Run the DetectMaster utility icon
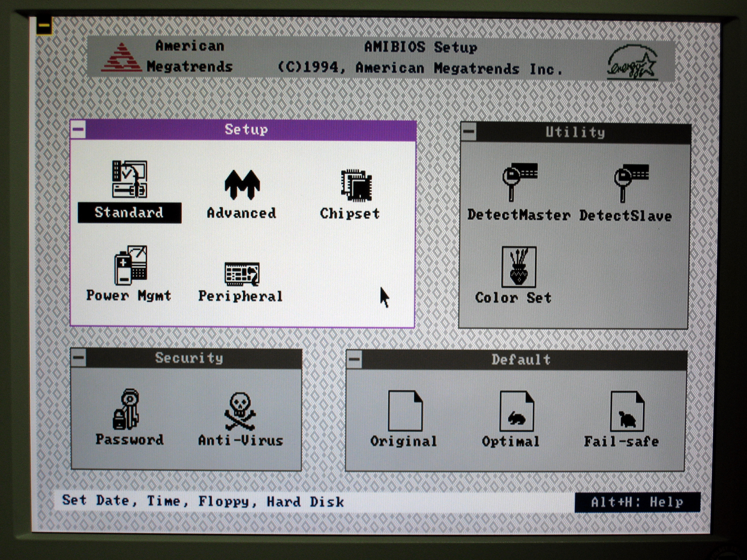The width and height of the screenshot is (747, 560). click(520, 182)
